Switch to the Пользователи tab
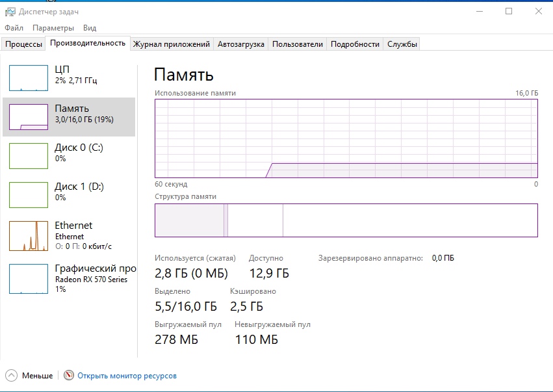 tap(297, 44)
